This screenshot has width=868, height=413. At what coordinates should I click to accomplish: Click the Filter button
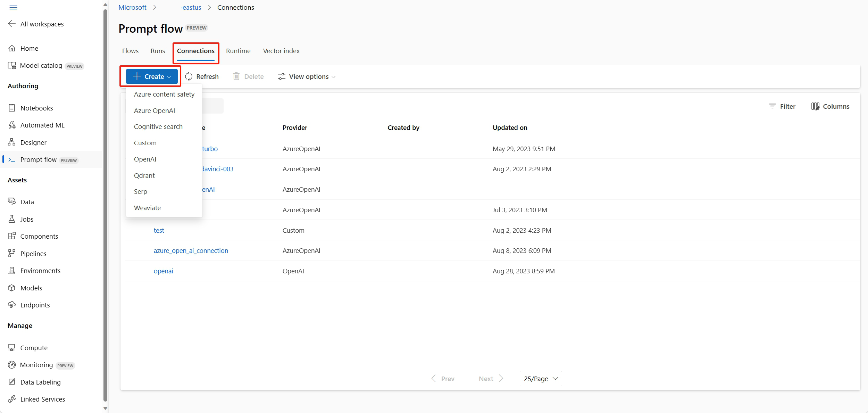(x=782, y=106)
